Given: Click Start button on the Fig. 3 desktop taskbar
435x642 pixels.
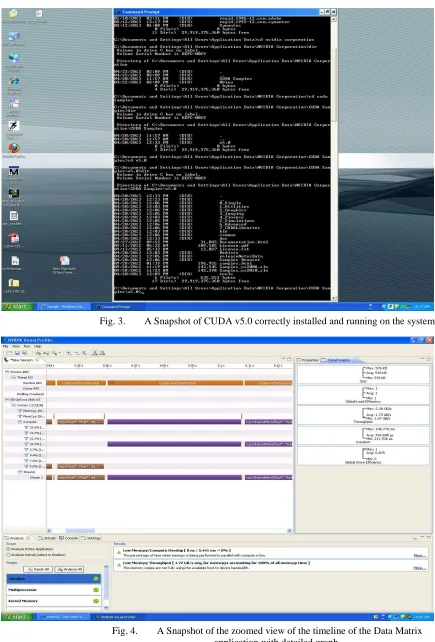Looking at the screenshot, I should coord(16,306).
